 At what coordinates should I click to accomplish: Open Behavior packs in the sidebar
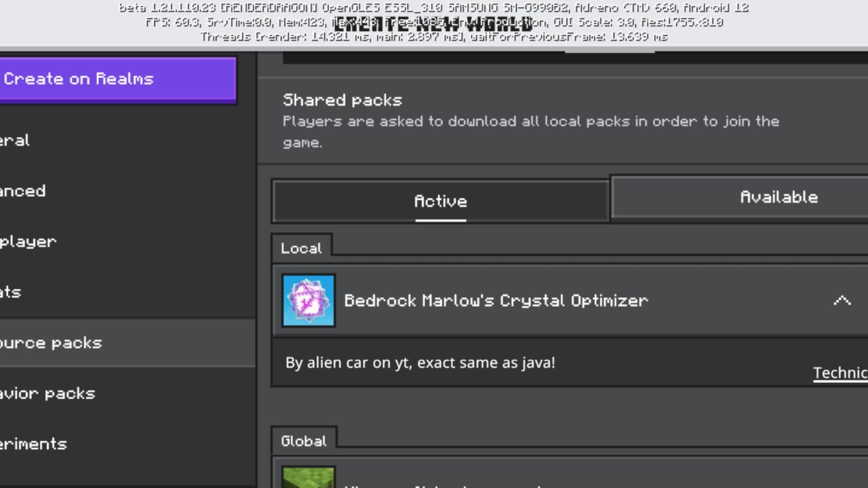47,393
